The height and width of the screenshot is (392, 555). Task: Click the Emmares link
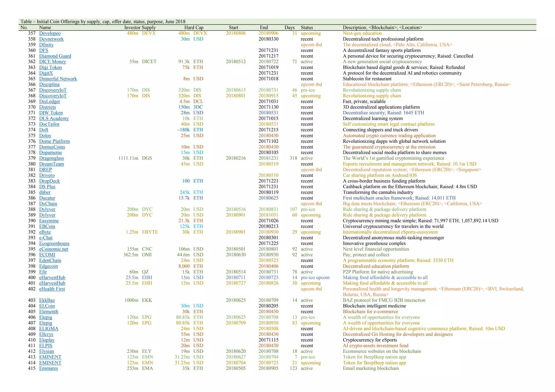tap(49, 368)
